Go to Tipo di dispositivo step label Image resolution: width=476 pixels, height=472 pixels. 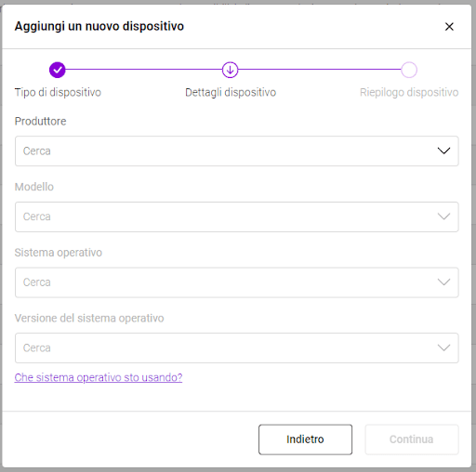point(58,92)
